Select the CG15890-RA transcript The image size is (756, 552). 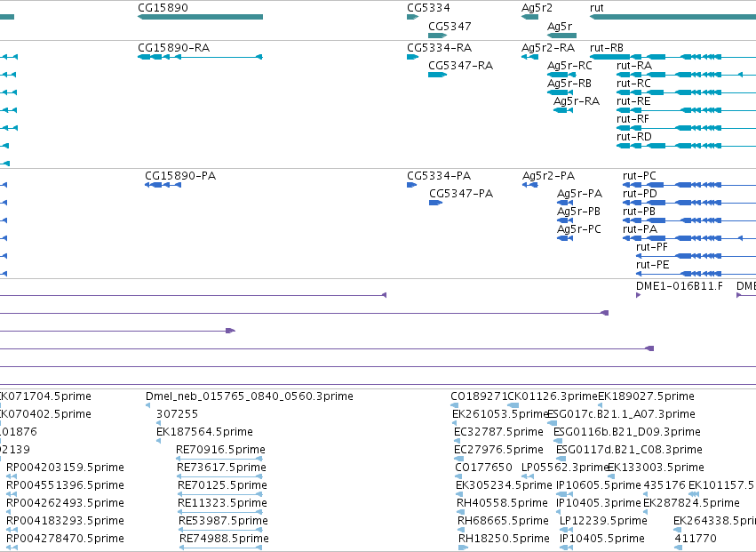point(200,57)
